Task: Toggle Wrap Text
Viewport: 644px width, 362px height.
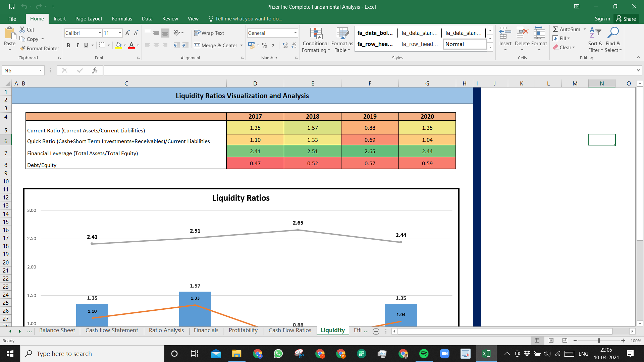Action: [209, 33]
